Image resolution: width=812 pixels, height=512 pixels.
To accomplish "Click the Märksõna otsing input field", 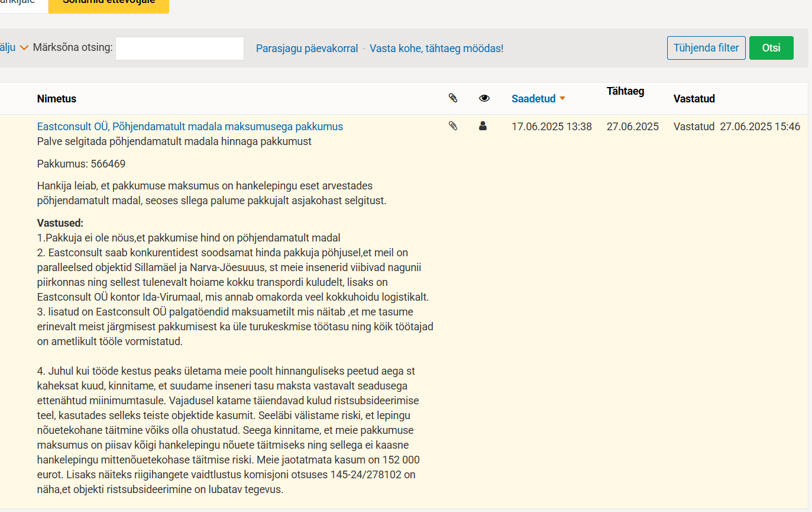I will pyautogui.click(x=180, y=49).
